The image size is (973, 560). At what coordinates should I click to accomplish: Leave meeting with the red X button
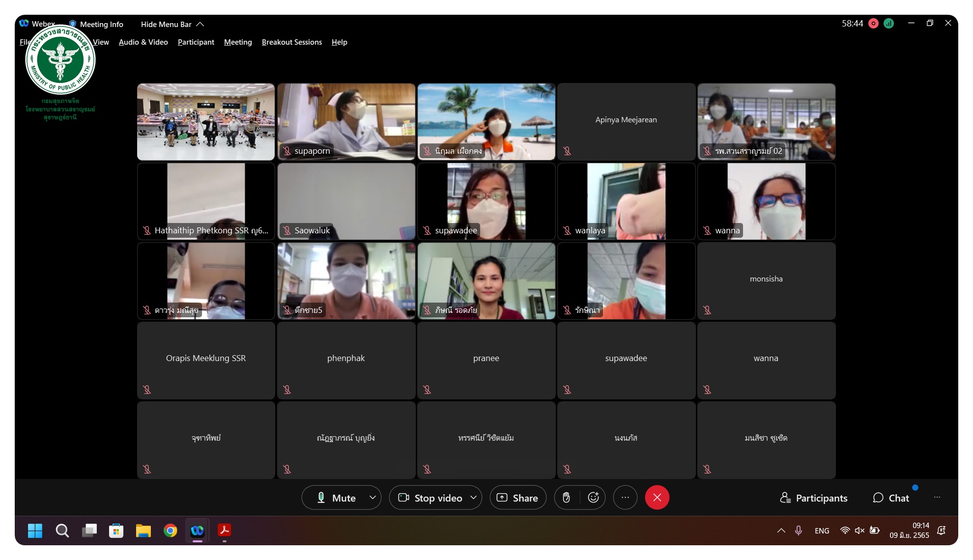pyautogui.click(x=657, y=498)
